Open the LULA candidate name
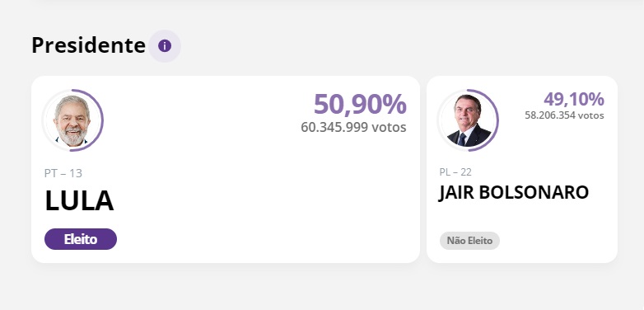The image size is (644, 310). (x=79, y=201)
